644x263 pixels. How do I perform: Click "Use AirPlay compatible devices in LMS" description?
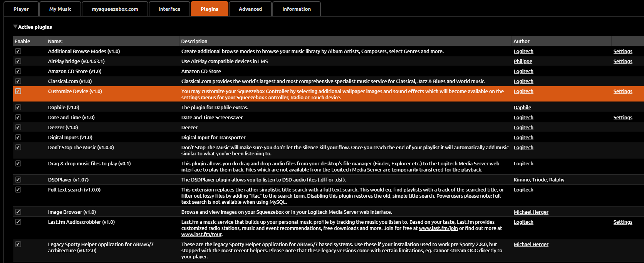(x=225, y=61)
